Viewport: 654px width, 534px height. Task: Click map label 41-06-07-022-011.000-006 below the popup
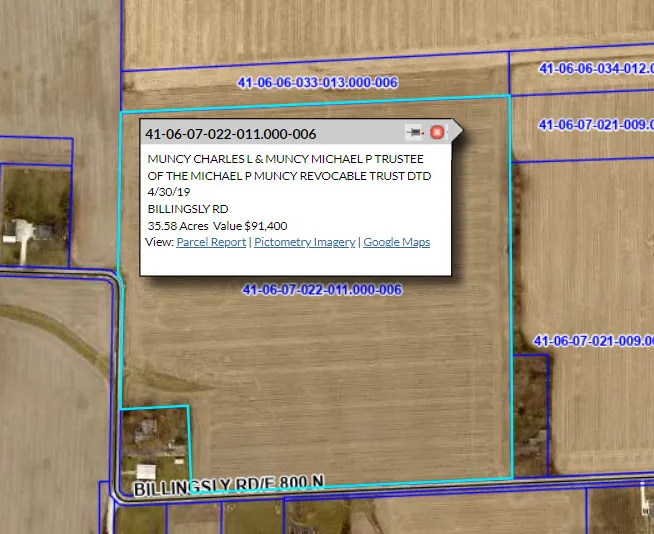pyautogui.click(x=322, y=290)
